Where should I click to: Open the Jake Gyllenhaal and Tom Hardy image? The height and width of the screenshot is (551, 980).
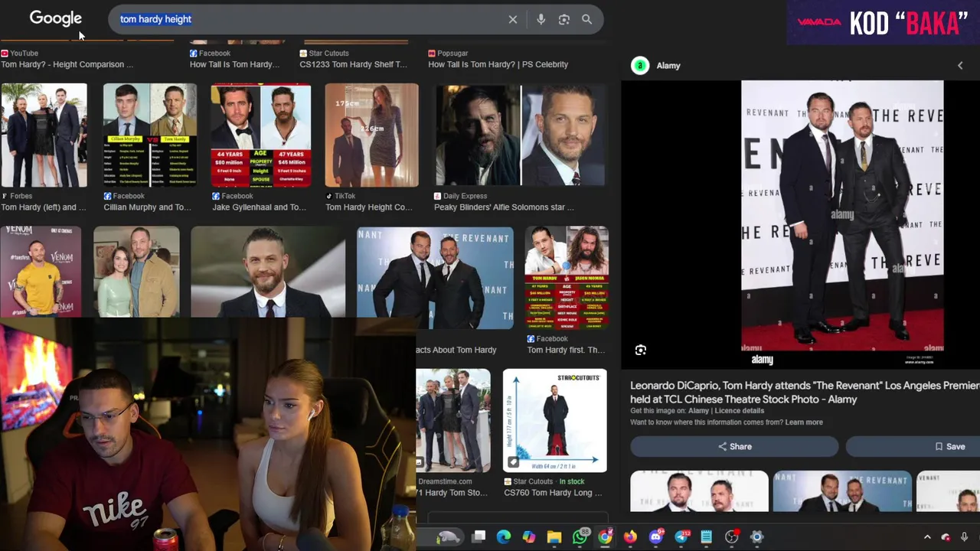click(x=261, y=135)
